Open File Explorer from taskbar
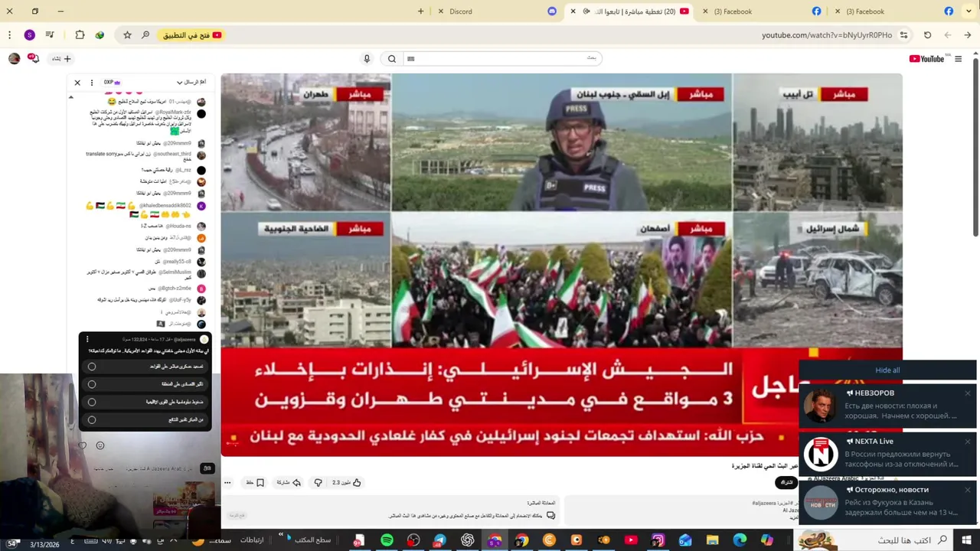The image size is (980, 551). (713, 540)
